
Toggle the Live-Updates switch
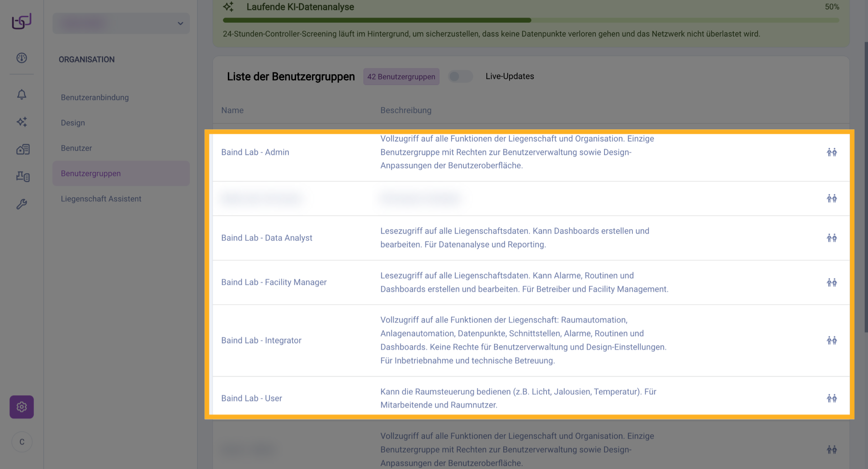460,76
